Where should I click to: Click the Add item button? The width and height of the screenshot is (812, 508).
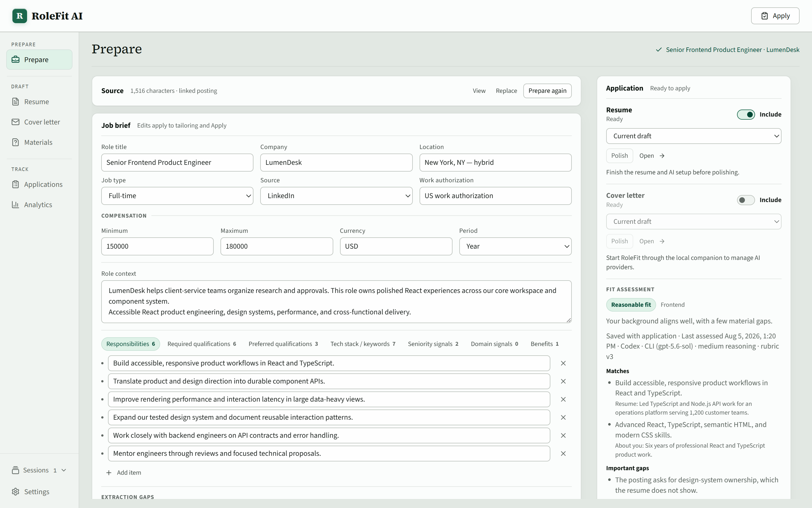coord(124,473)
